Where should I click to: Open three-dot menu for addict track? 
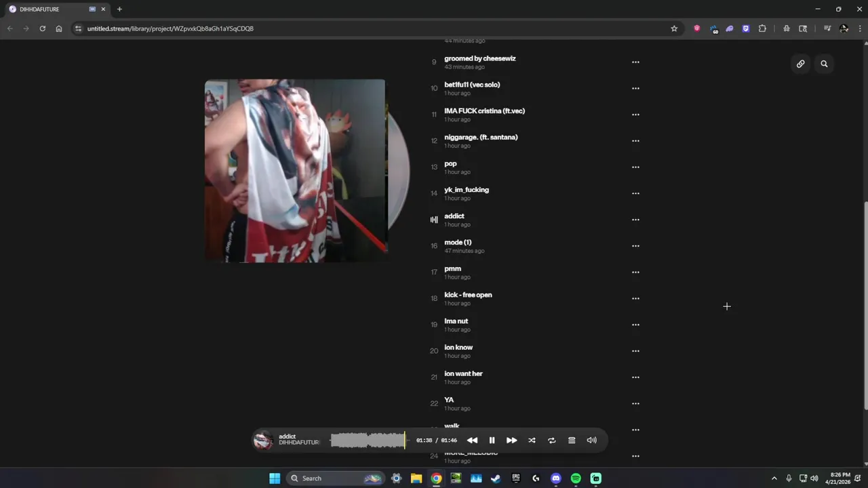tap(635, 220)
